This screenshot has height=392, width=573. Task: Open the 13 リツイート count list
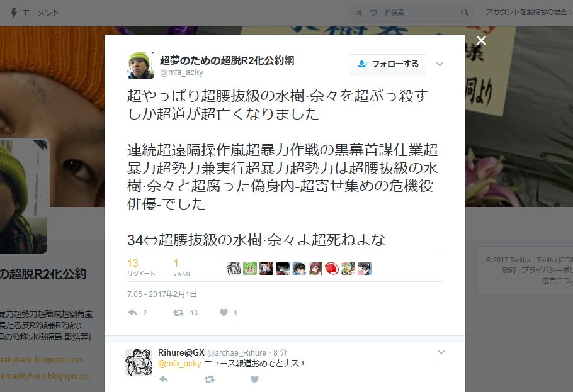(x=141, y=268)
